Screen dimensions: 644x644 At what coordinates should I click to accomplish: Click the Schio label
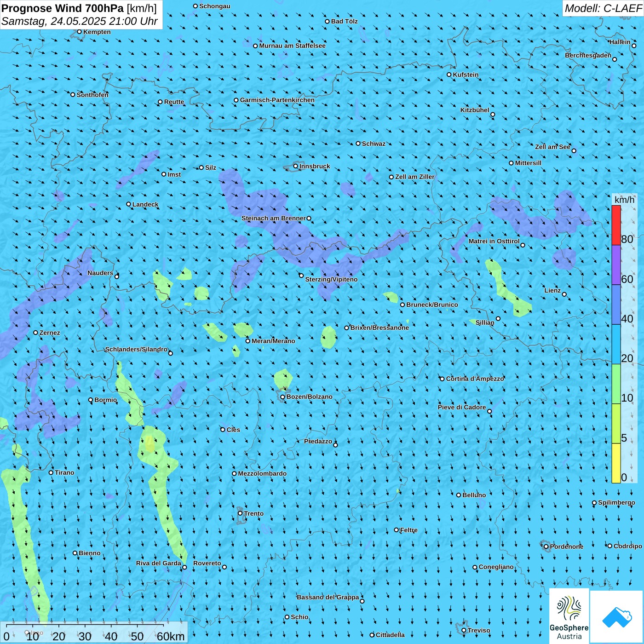300,617
